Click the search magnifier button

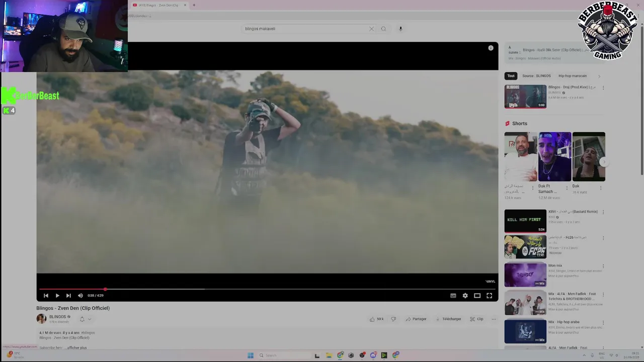pos(383,29)
